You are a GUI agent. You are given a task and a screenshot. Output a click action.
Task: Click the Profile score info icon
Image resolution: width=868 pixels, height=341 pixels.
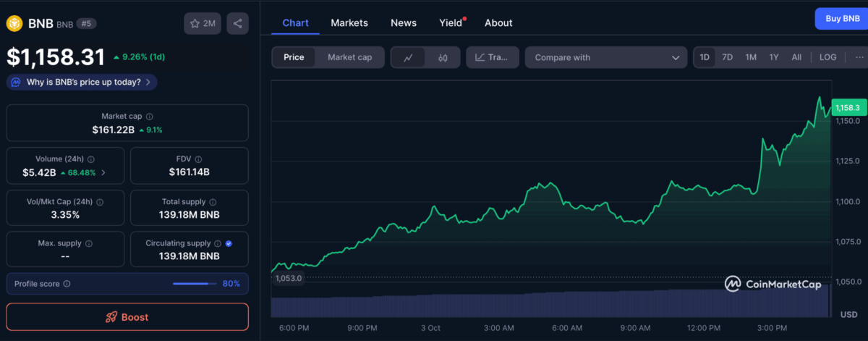coord(67,284)
